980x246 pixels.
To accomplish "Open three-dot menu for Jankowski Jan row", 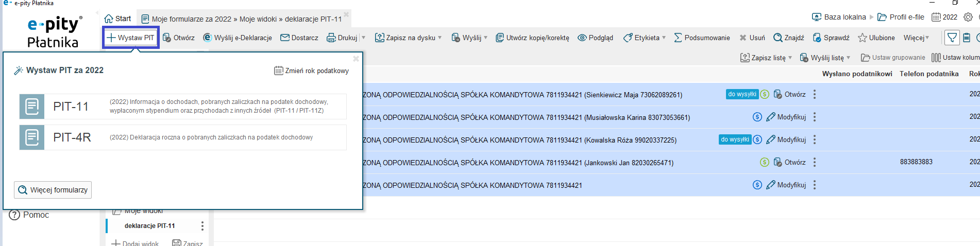I will (x=815, y=162).
